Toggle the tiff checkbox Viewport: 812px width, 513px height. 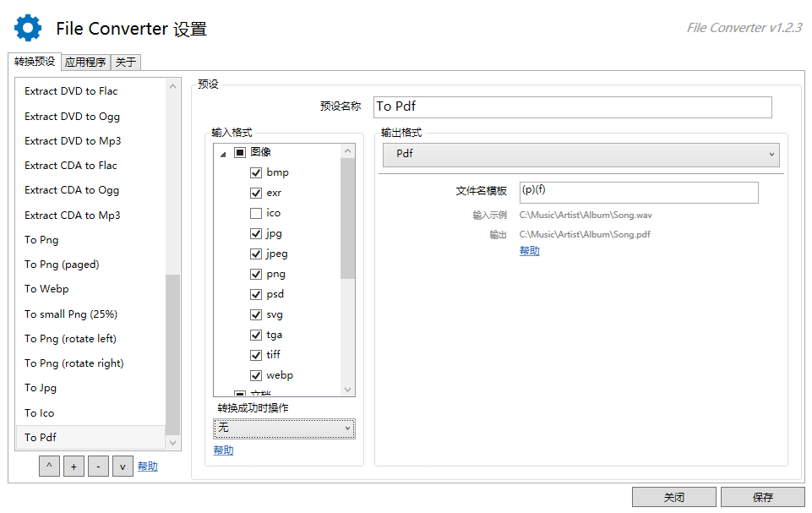[256, 355]
